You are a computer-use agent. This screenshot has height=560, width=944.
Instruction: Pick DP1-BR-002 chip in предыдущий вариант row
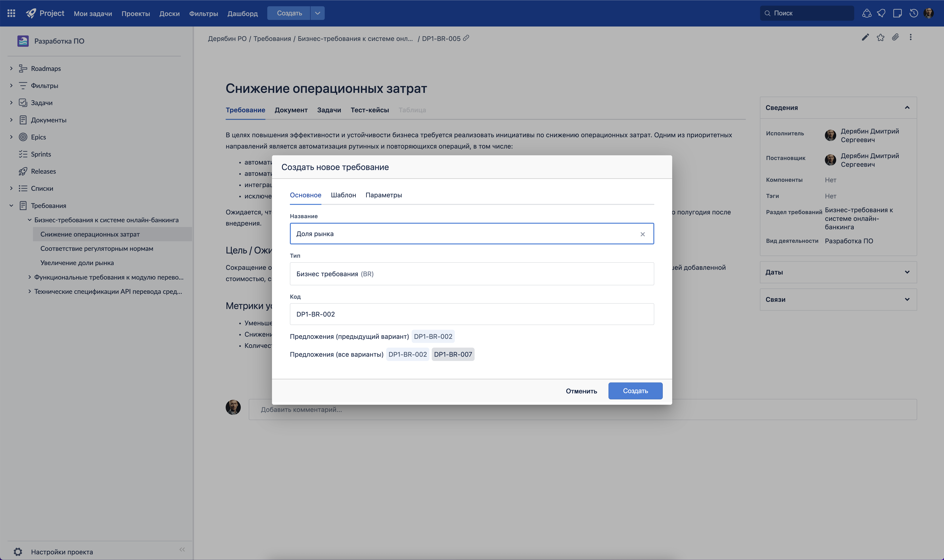[x=433, y=337]
